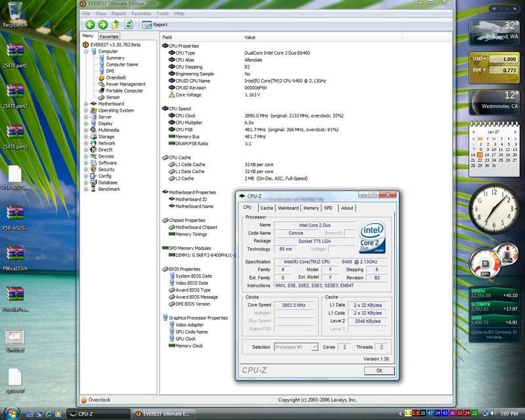
Task: Switch to the Mainboard tab in CPU-Z
Action: (x=288, y=208)
